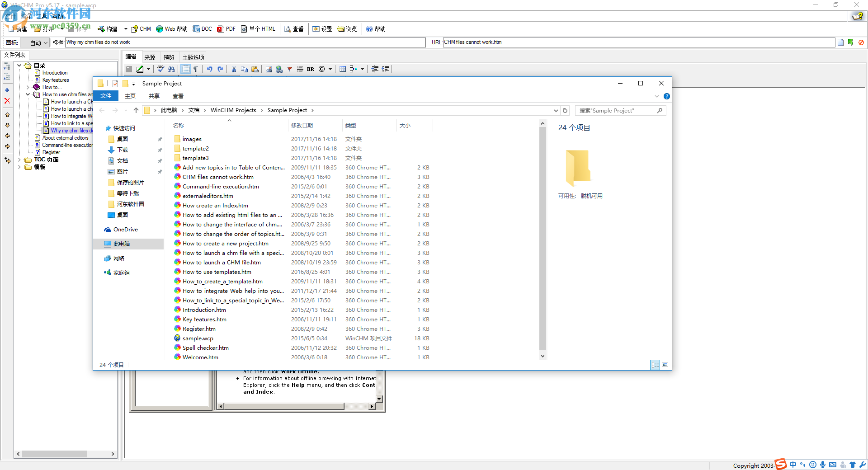
Task: Click the Chinese input mode 中 tray icon
Action: (793, 465)
